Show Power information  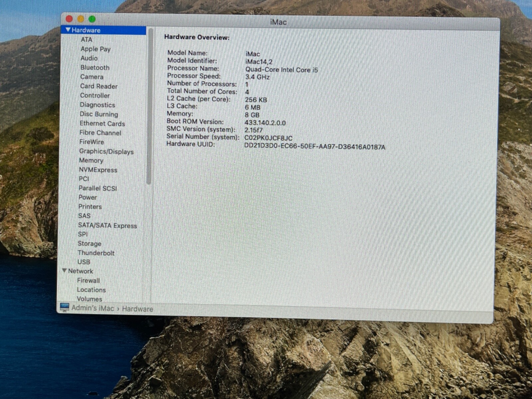point(88,197)
